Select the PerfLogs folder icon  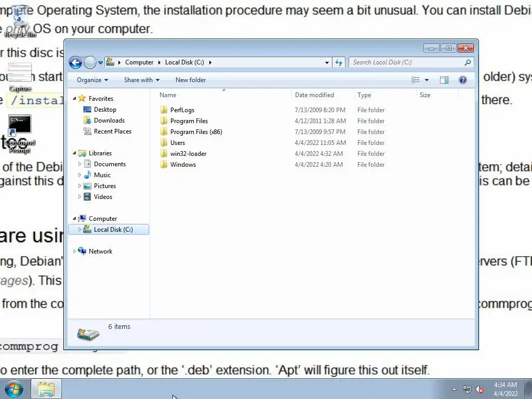[x=164, y=110]
